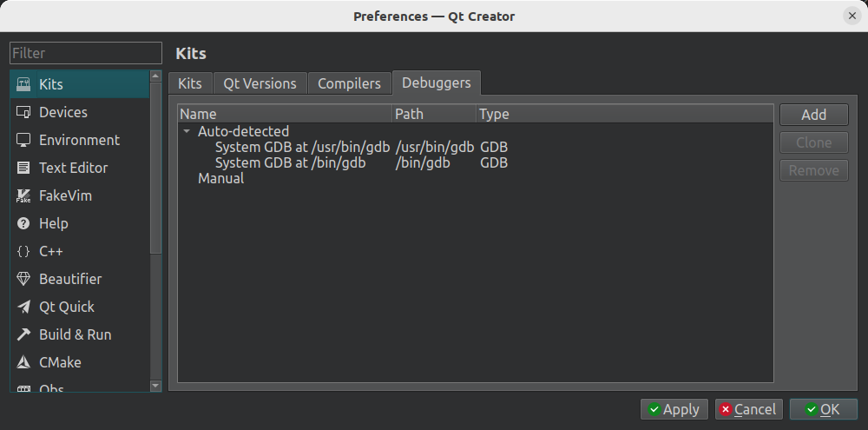Add a new debugger
Viewport: 868px width, 430px height.
click(x=814, y=115)
